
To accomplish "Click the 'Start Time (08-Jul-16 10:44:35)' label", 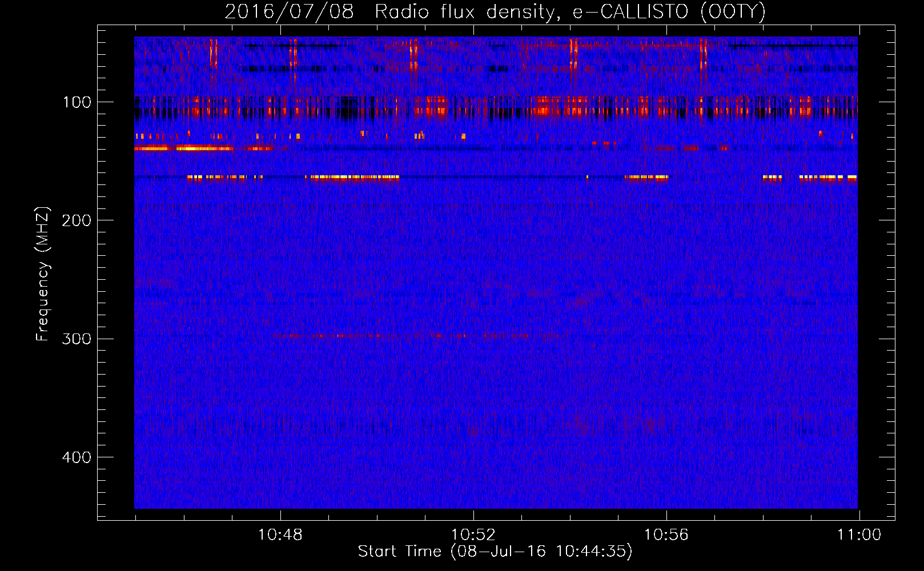I will pos(495,552).
